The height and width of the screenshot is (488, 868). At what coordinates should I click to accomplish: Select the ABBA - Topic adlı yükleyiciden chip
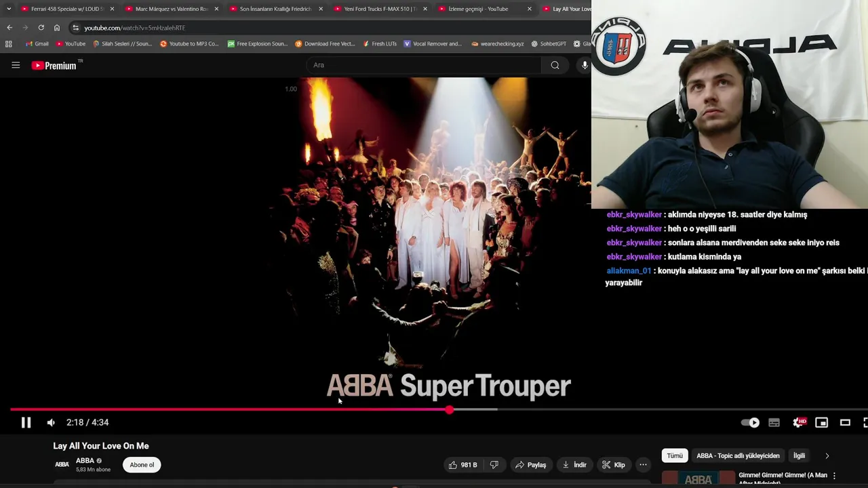(x=738, y=455)
